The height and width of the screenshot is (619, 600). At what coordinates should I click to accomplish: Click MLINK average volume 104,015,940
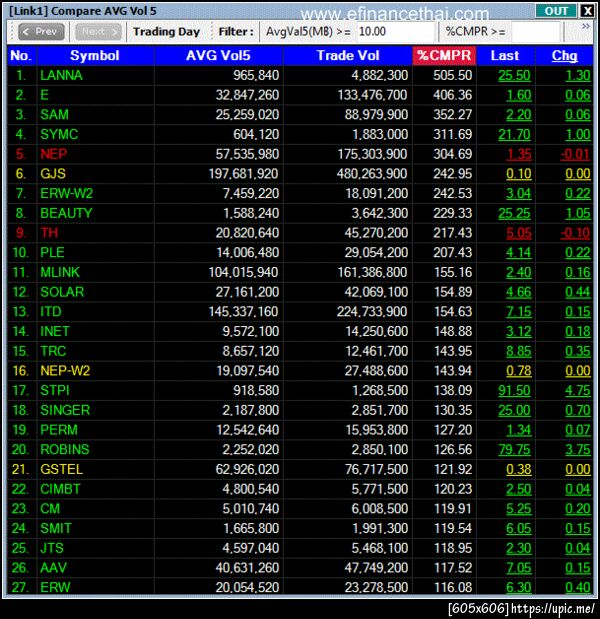pos(244,272)
